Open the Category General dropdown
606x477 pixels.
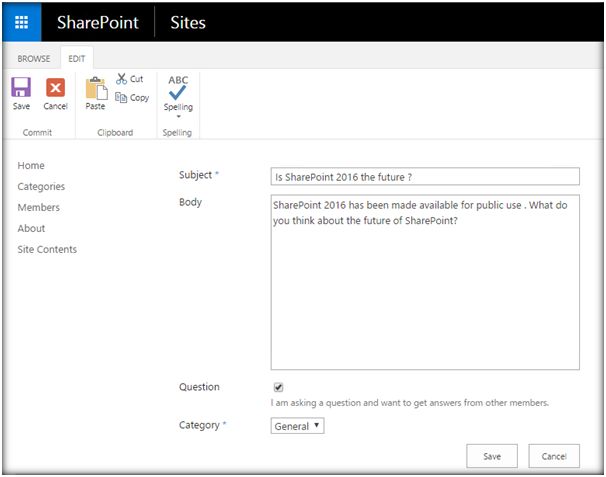coord(298,426)
